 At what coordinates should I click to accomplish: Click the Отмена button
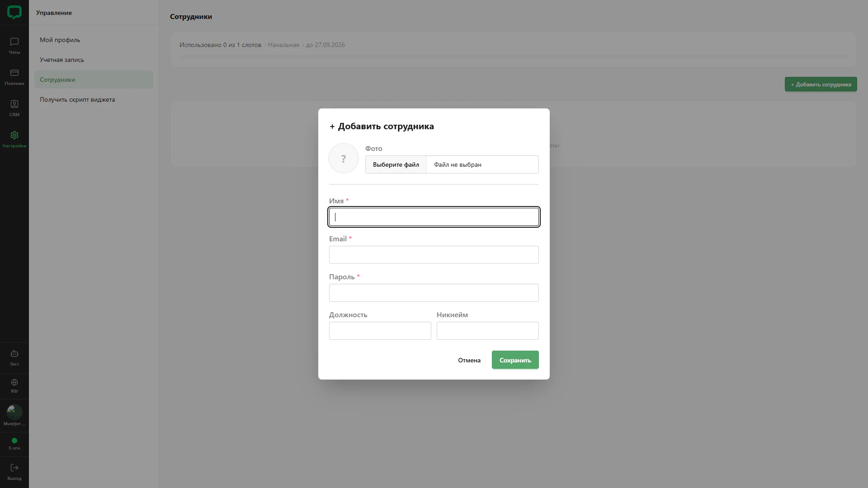(x=469, y=360)
